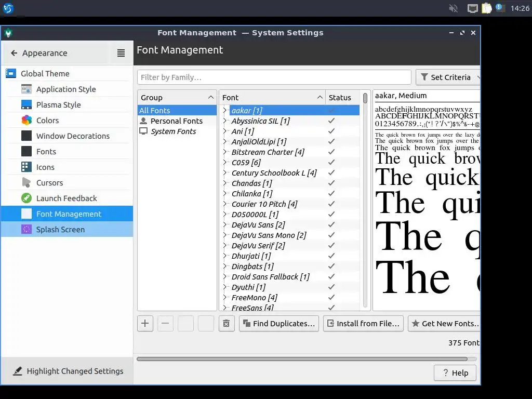
Task: Remove font group with minus button
Action: coord(165,323)
